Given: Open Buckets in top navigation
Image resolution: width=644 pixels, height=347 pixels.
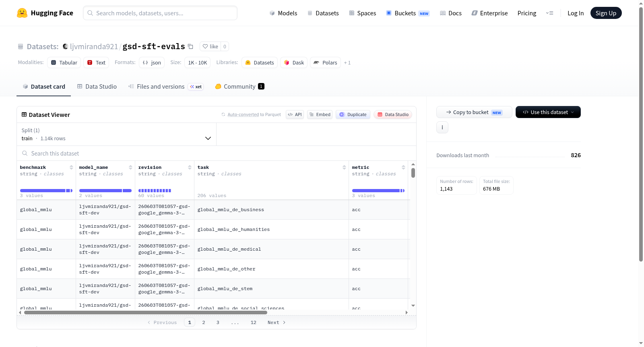Looking at the screenshot, I should point(408,13).
